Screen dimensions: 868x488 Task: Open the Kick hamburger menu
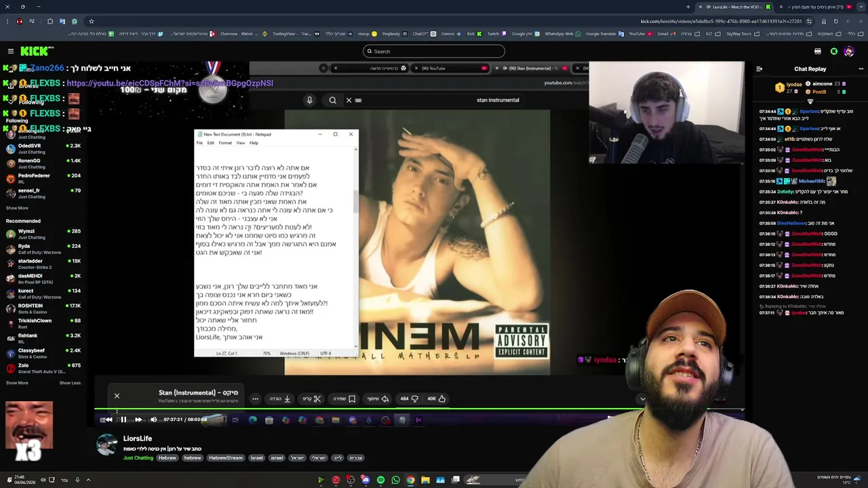coord(11,52)
